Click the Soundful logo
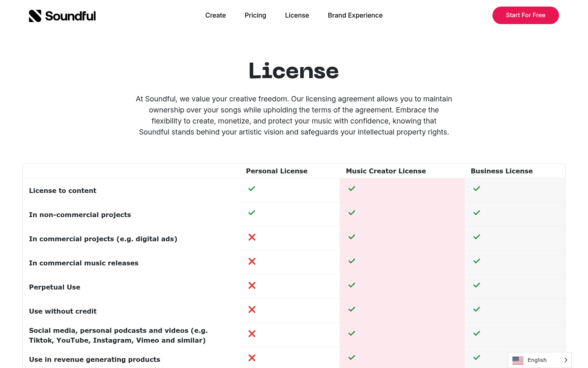 [x=62, y=16]
